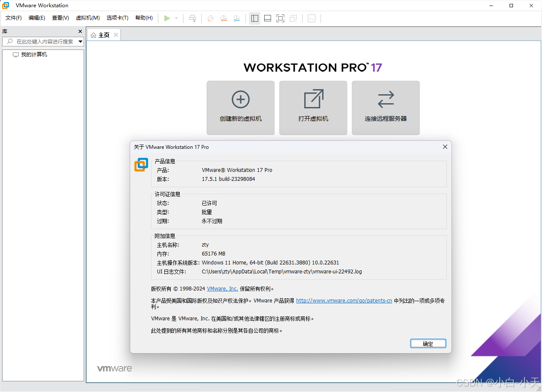Expand the power options dropdown arrow
This screenshot has width=542, height=392.
176,18
